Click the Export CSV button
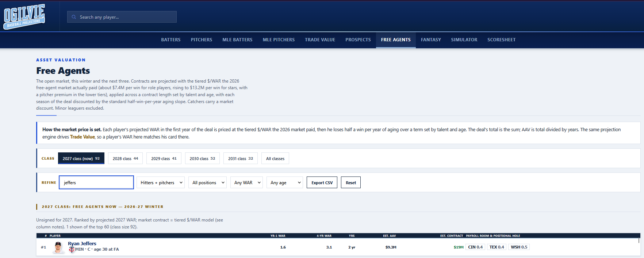The width and height of the screenshot is (644, 258). click(x=322, y=183)
